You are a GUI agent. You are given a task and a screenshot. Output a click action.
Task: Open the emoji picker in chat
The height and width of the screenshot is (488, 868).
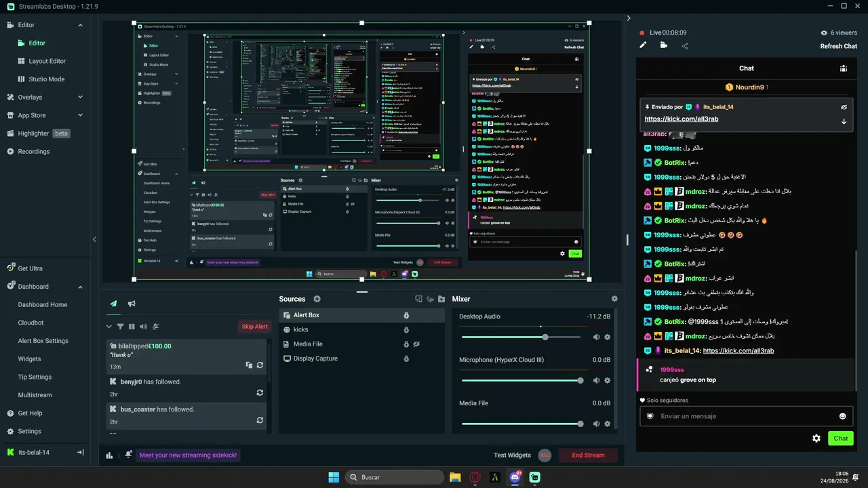(843, 416)
